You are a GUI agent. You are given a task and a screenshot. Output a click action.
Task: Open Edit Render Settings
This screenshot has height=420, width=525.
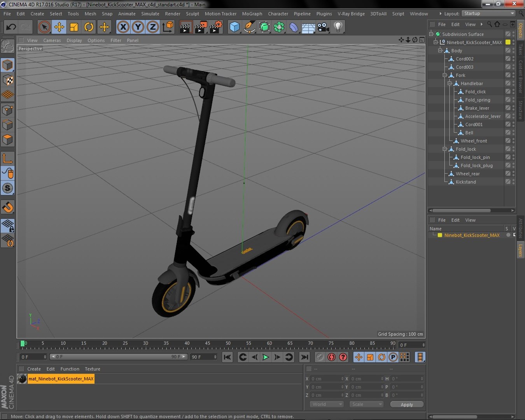point(215,27)
